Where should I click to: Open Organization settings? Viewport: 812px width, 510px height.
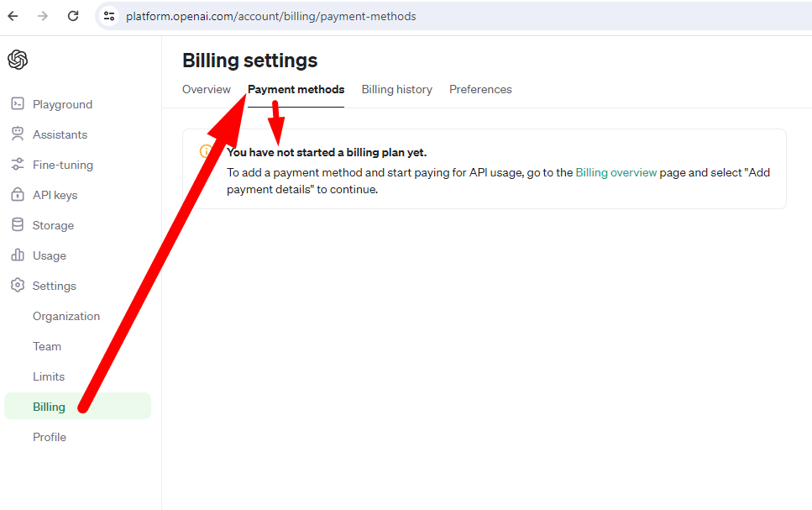tap(66, 316)
